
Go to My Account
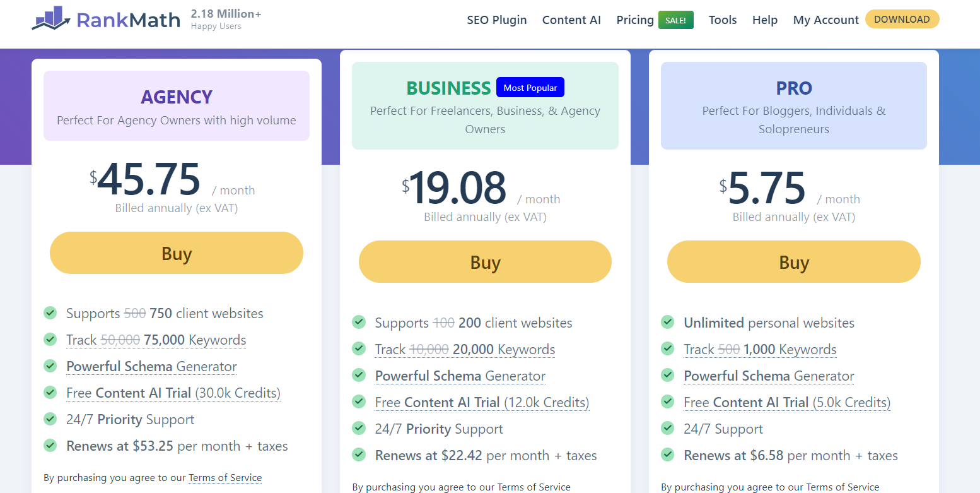[826, 20]
